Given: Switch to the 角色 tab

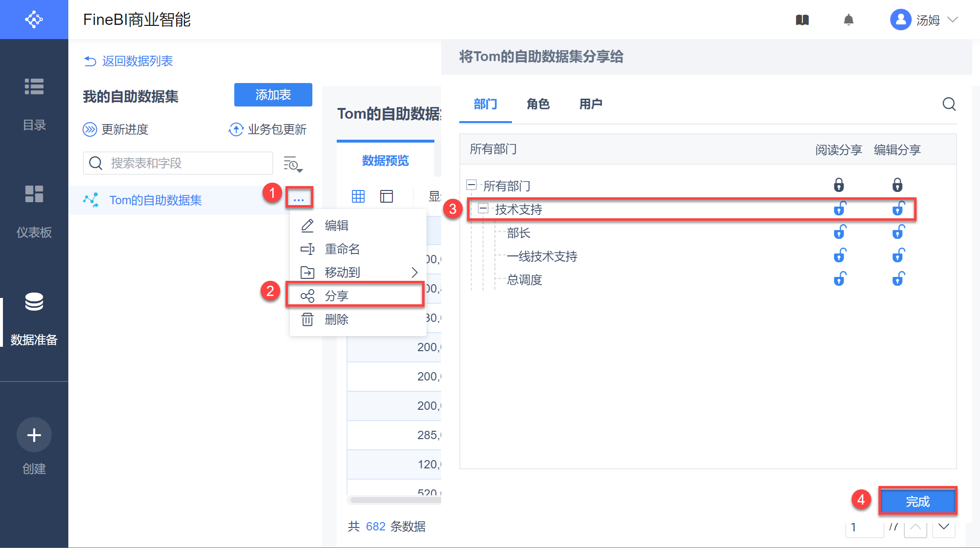Looking at the screenshot, I should click(538, 104).
